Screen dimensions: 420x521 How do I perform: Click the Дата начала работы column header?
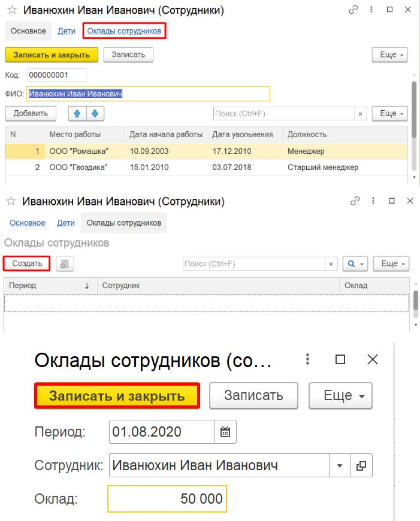click(167, 135)
